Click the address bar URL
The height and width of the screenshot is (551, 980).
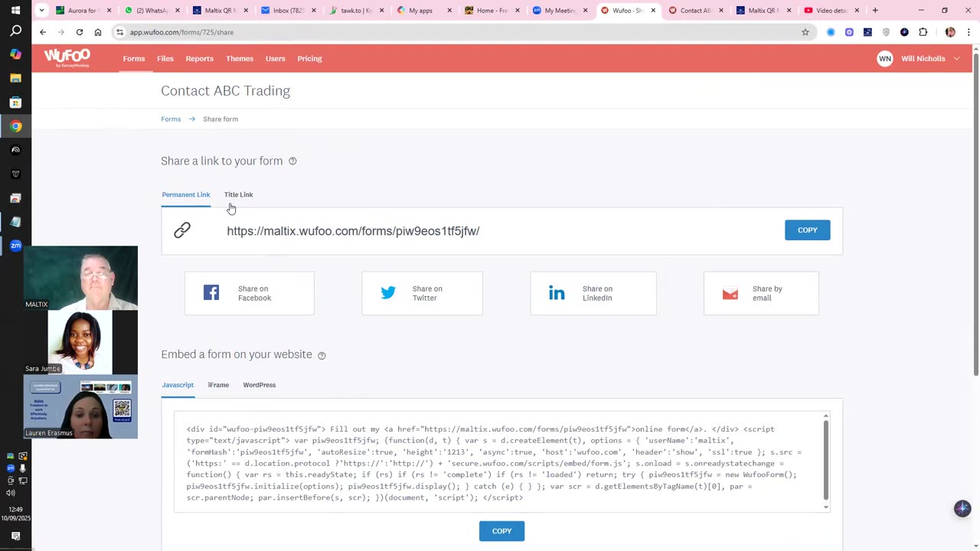(x=181, y=32)
